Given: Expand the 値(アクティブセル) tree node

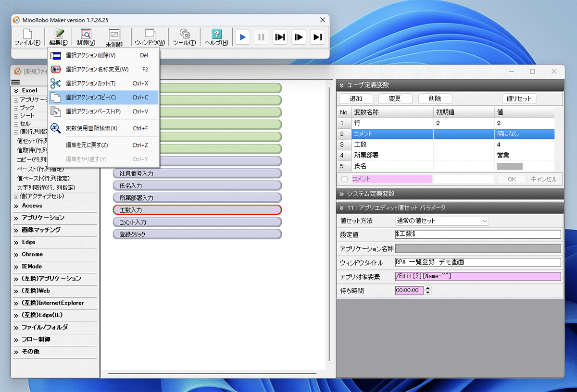Looking at the screenshot, I should tap(16, 196).
